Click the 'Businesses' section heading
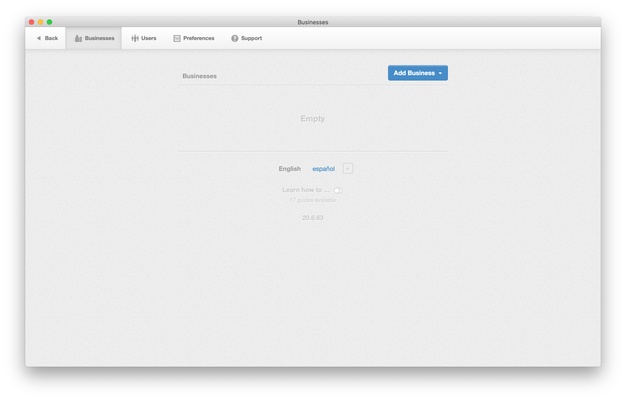The image size is (626, 400). point(199,76)
